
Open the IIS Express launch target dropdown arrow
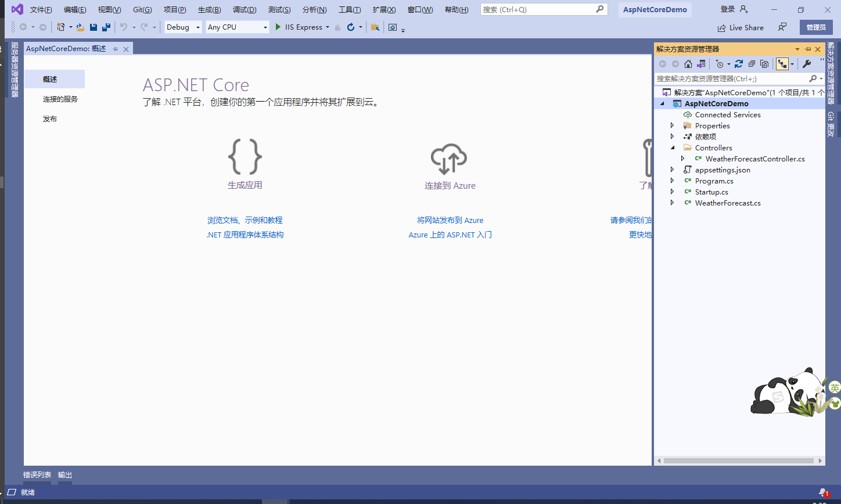[x=328, y=27]
